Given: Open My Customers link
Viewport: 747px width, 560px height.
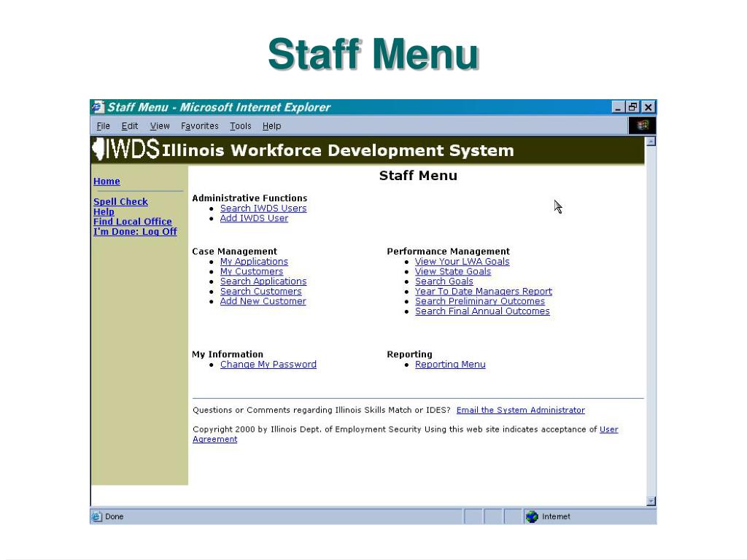Looking at the screenshot, I should point(252,271).
